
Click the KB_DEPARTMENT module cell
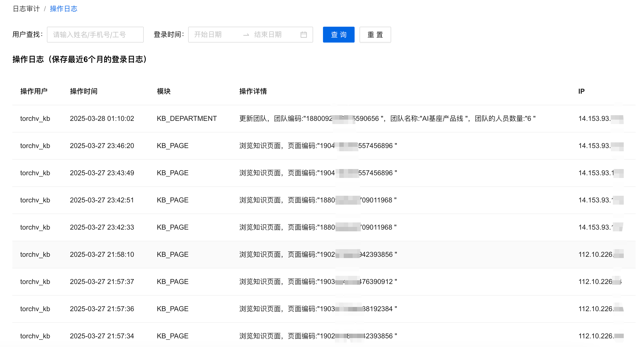click(x=187, y=119)
